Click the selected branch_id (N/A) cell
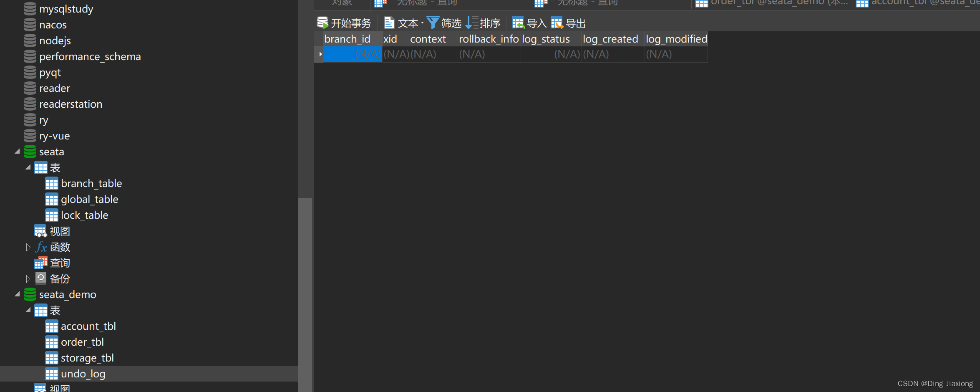Viewport: 980px width, 392px height. 353,54
